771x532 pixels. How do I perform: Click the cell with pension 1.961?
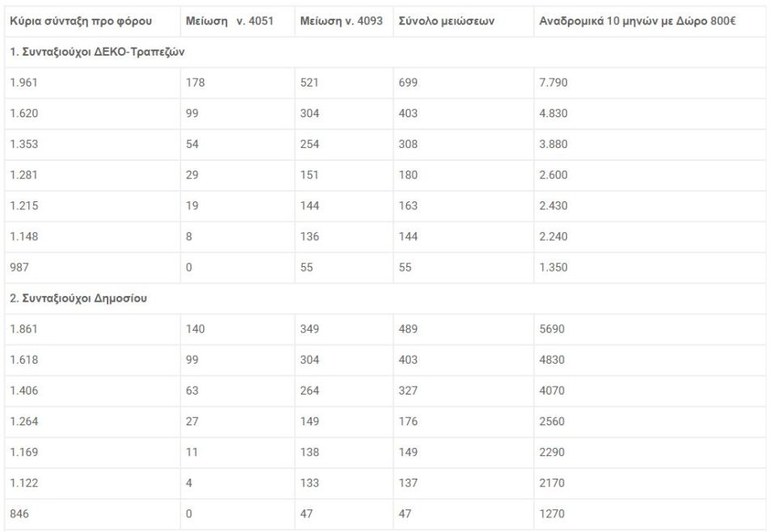[23, 82]
